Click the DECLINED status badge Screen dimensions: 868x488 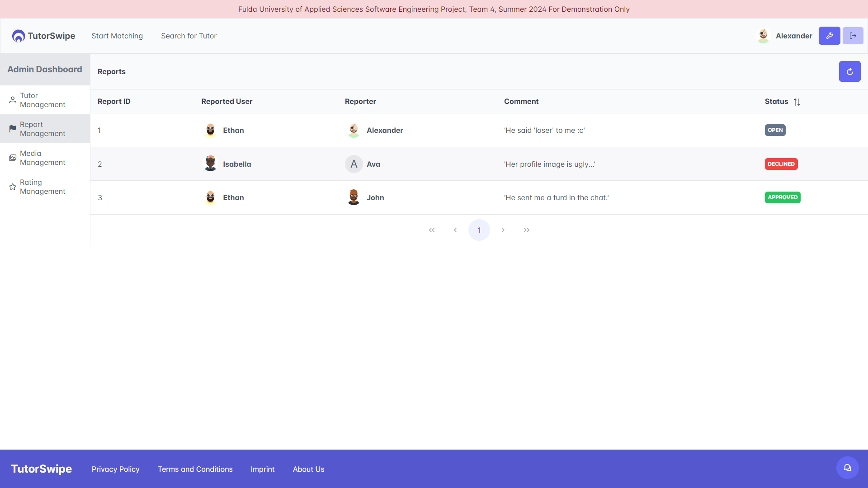click(781, 164)
